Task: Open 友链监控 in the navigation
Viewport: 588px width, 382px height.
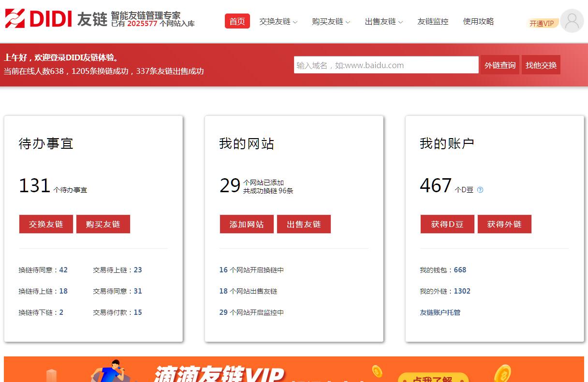Action: pos(433,22)
